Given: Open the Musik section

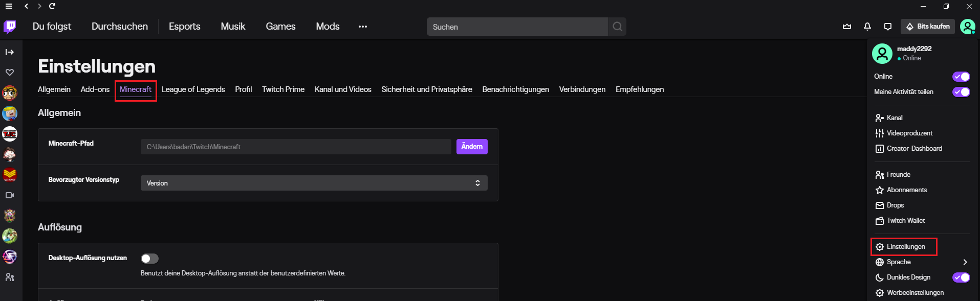Looking at the screenshot, I should click(x=233, y=27).
